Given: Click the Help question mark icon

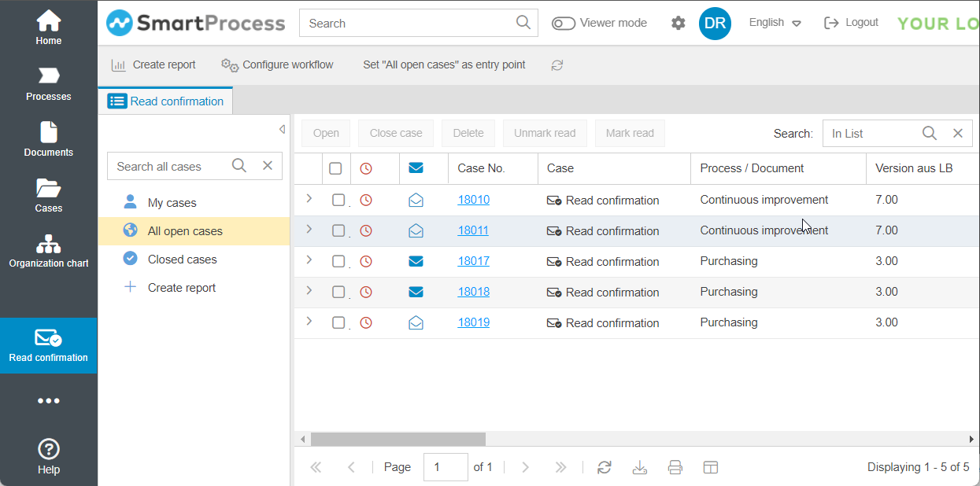Looking at the screenshot, I should [48, 449].
